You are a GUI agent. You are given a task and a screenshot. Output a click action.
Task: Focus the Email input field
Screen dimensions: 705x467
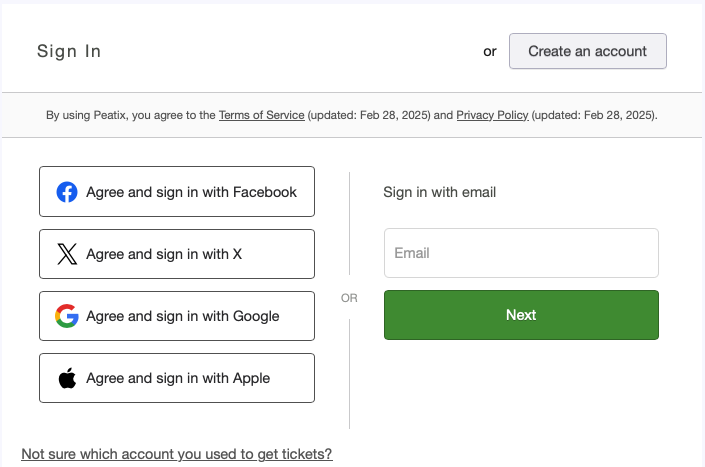pyautogui.click(x=521, y=253)
